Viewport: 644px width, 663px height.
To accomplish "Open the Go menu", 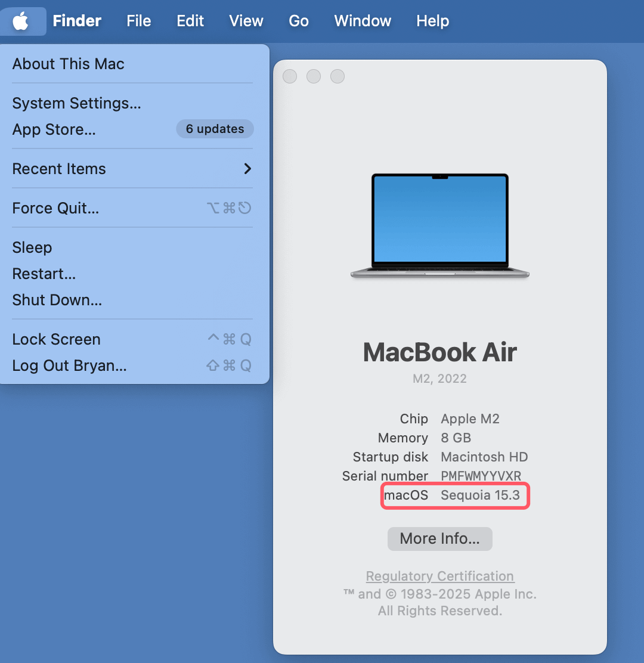I will [x=298, y=21].
